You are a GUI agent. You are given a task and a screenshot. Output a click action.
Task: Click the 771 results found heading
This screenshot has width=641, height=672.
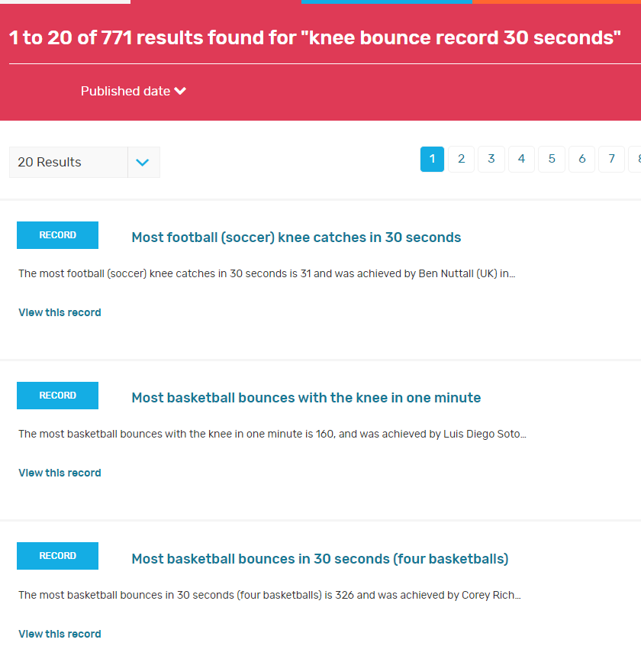tap(314, 37)
